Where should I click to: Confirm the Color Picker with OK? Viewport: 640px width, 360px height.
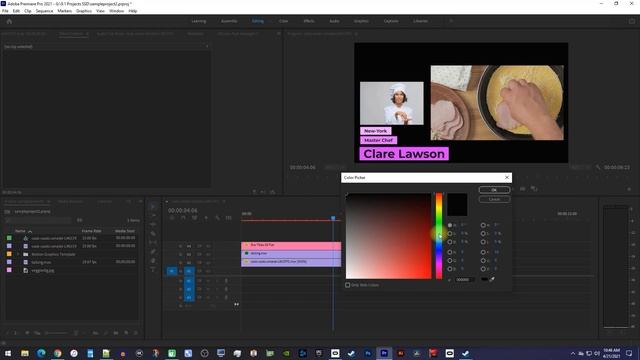(x=494, y=190)
